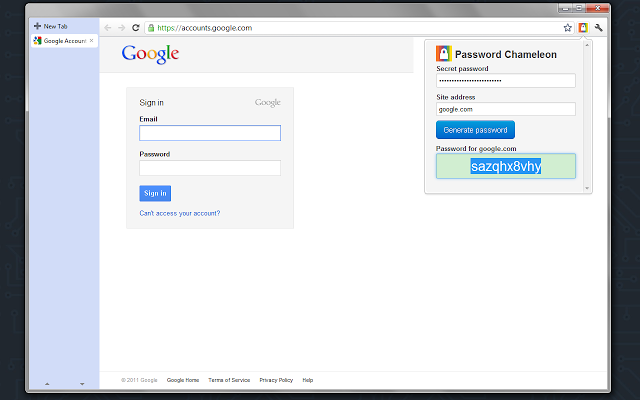Click the browser back arrow
640x400 pixels.
[108, 28]
